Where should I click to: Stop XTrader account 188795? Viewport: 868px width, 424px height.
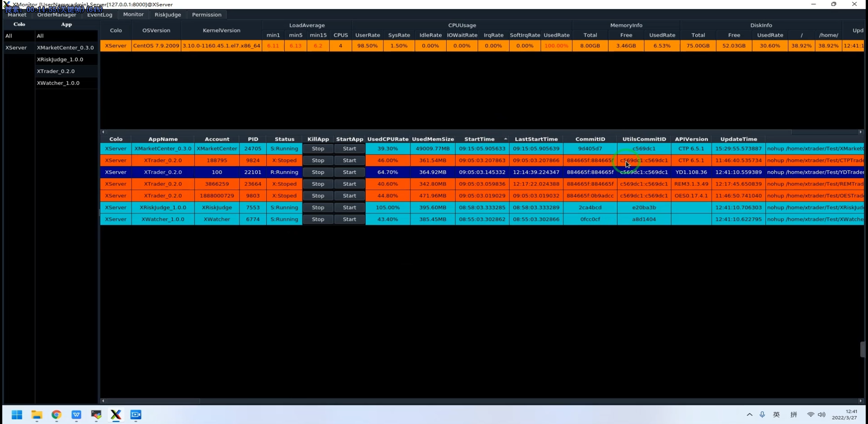point(318,160)
